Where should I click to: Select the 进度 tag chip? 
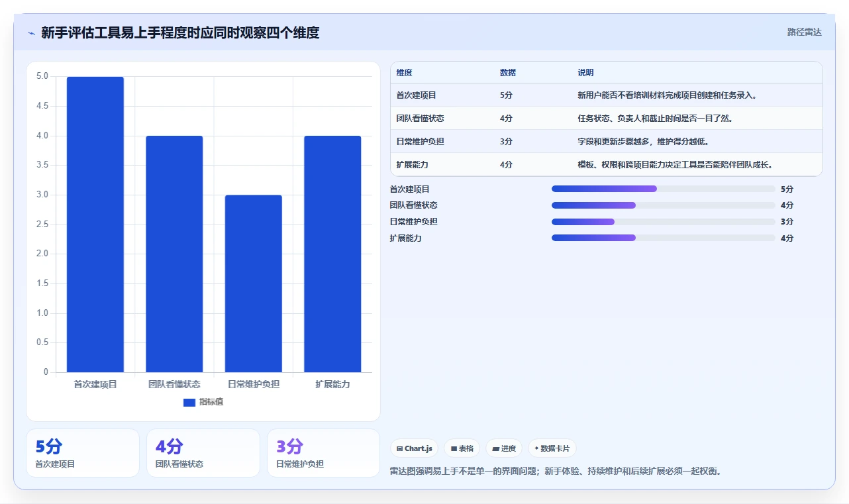tap(504, 448)
